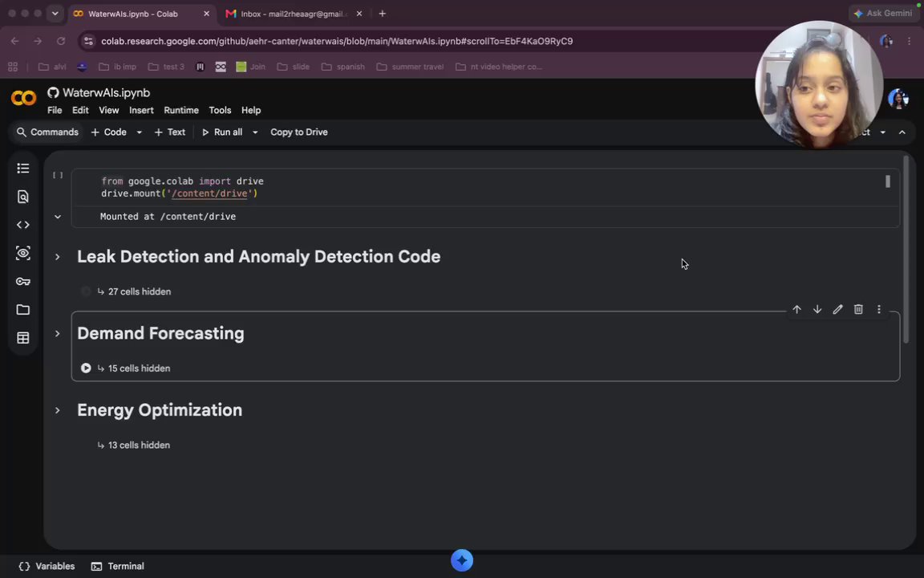Image resolution: width=924 pixels, height=578 pixels.
Task: Open the Find and replace sidebar icon
Action: [23, 197]
